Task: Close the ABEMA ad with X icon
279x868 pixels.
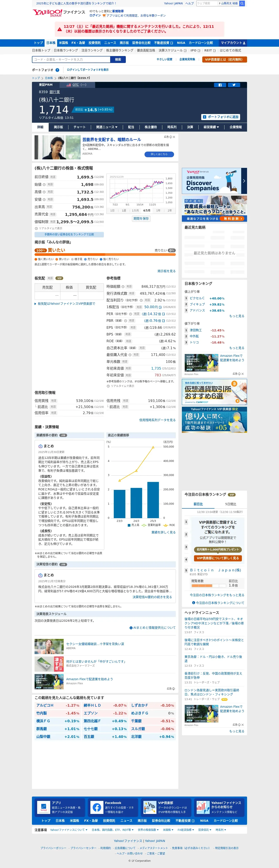Action: [x=174, y=137]
